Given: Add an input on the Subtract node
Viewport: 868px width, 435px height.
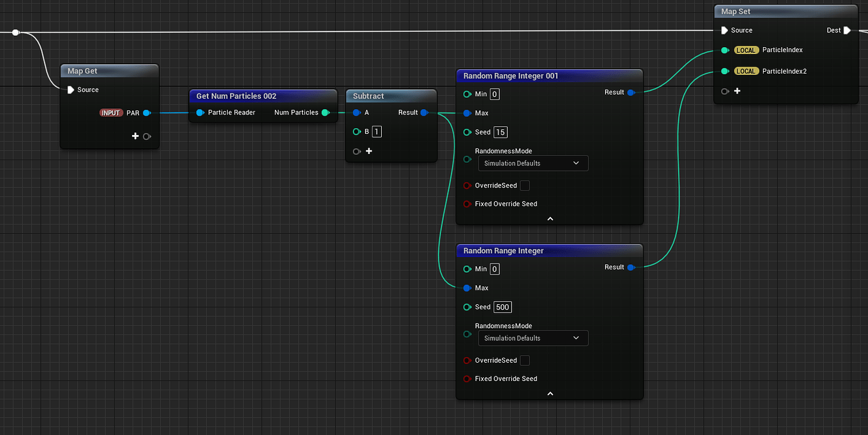Looking at the screenshot, I should (x=369, y=151).
